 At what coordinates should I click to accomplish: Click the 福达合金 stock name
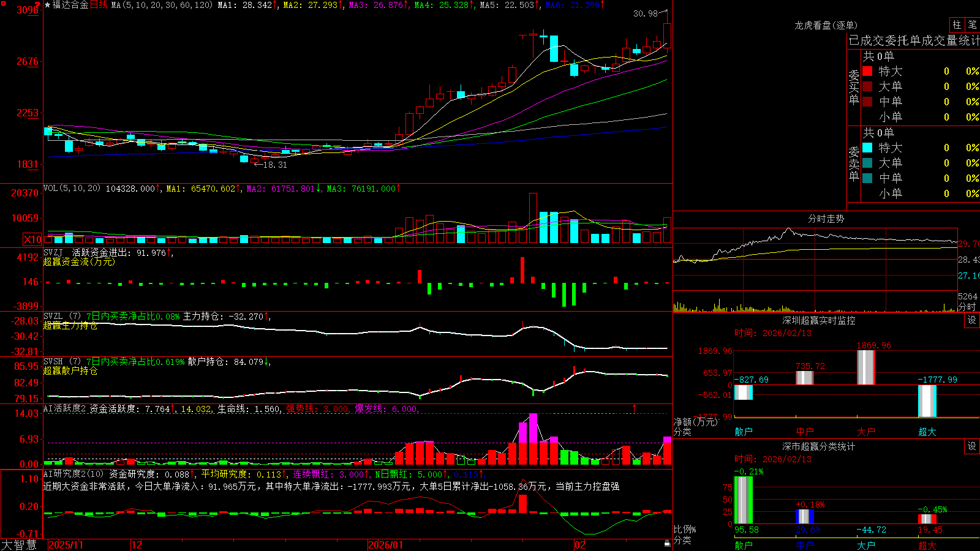(70, 5)
